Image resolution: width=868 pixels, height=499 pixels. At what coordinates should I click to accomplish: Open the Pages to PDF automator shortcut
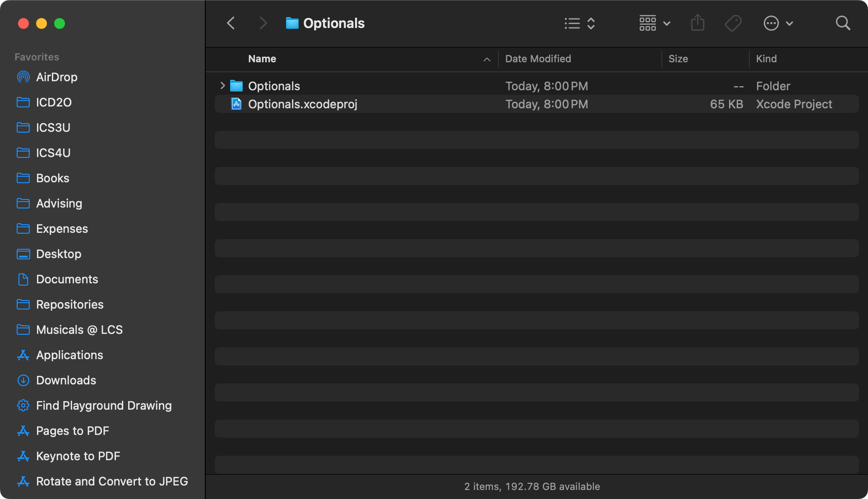pos(73,431)
